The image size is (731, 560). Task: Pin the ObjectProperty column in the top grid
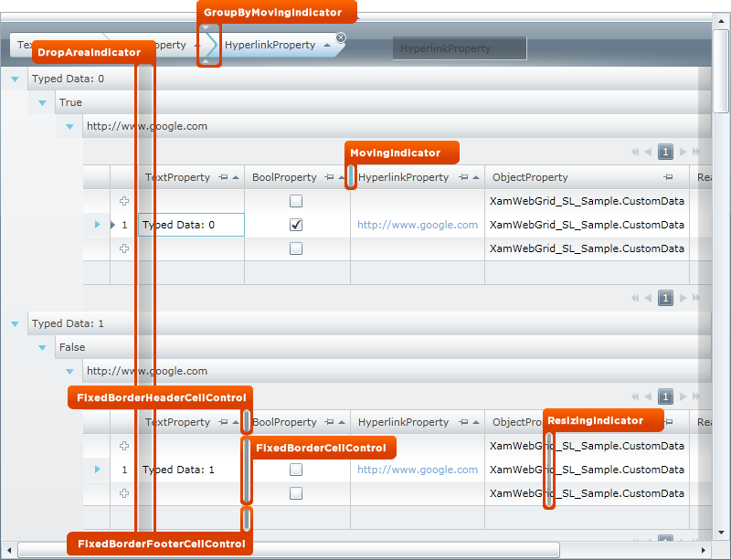point(668,178)
